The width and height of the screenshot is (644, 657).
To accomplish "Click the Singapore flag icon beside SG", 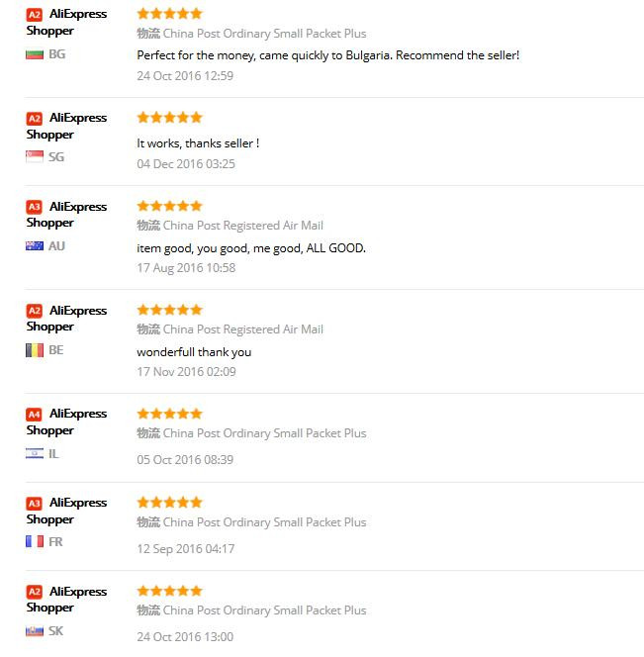I will (35, 156).
